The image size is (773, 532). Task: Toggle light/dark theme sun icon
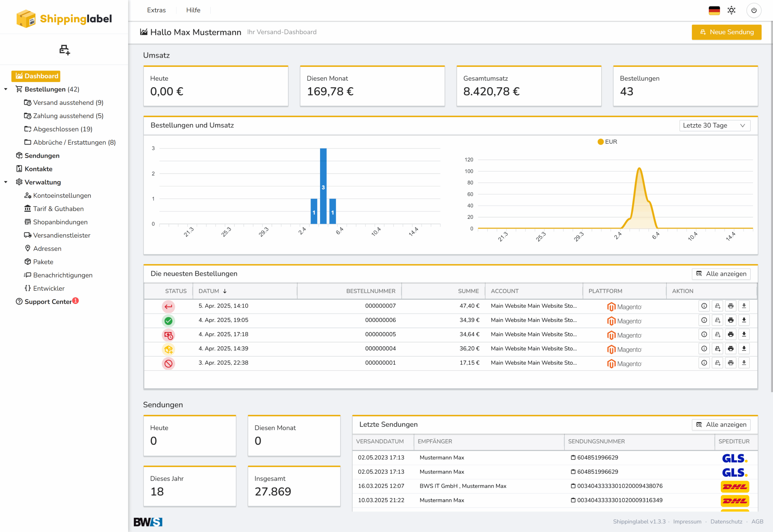[x=731, y=10]
